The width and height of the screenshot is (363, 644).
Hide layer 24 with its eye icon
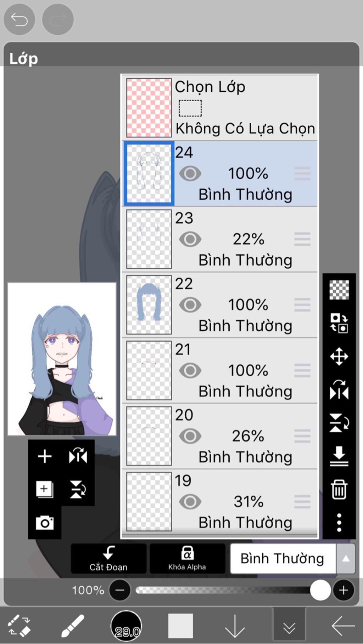[x=190, y=173]
